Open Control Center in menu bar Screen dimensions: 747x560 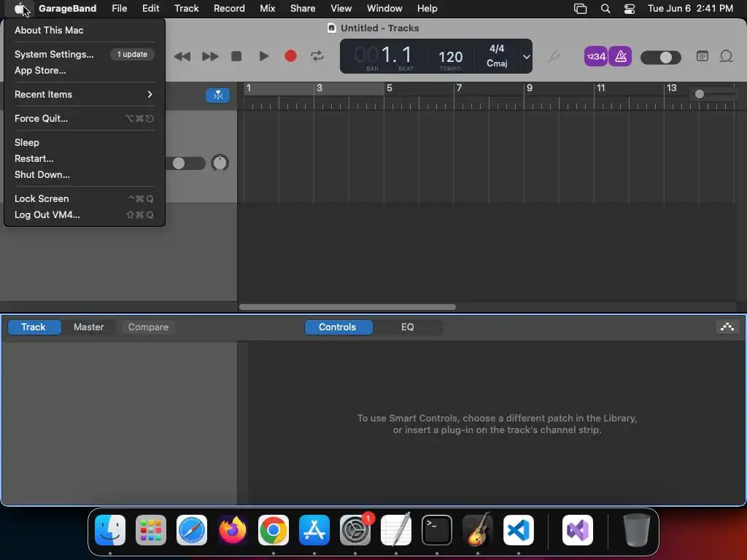pyautogui.click(x=630, y=9)
